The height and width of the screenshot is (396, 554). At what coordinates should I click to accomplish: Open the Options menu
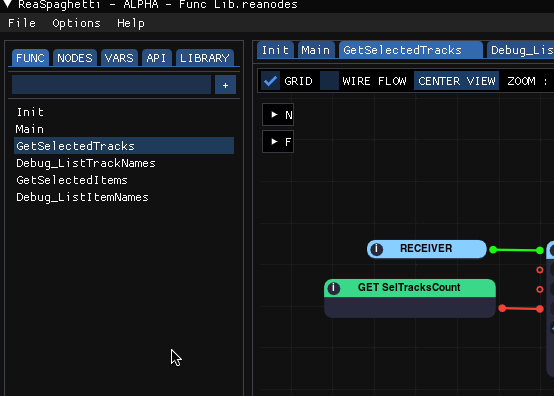76,23
